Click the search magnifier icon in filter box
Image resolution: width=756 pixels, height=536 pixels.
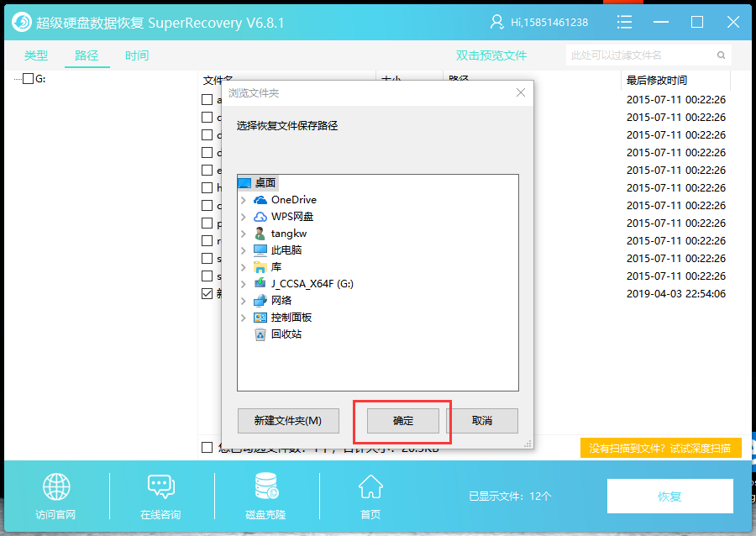tap(721, 55)
